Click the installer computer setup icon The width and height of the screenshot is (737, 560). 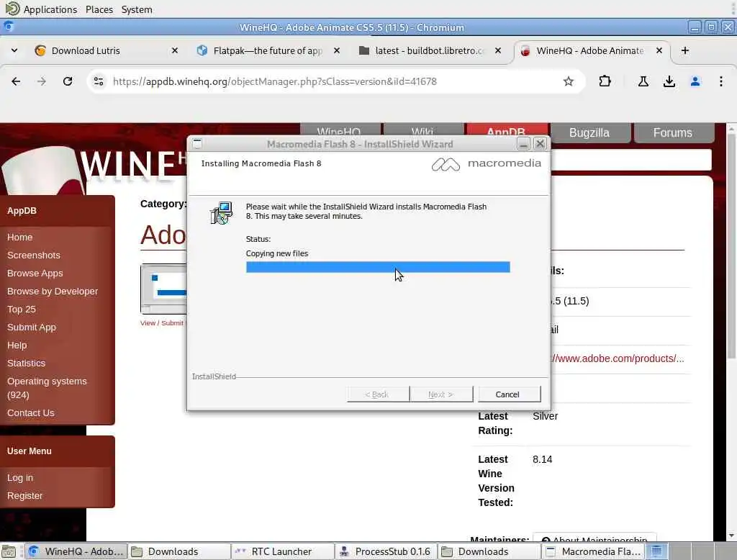point(222,213)
